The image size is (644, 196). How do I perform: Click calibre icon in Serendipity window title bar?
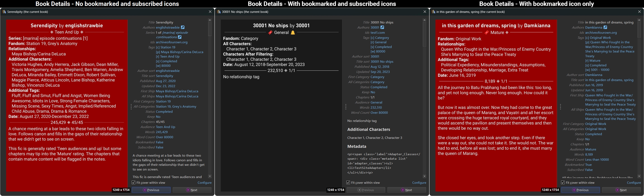(4, 12)
